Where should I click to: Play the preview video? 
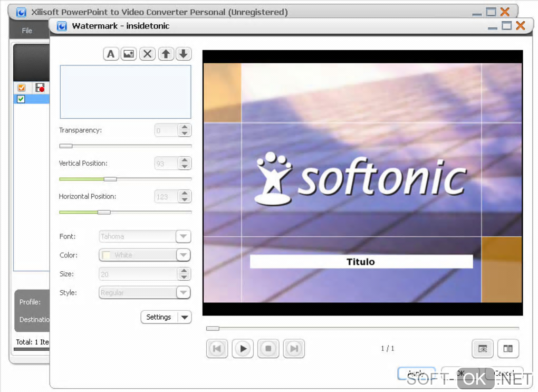[x=243, y=349]
